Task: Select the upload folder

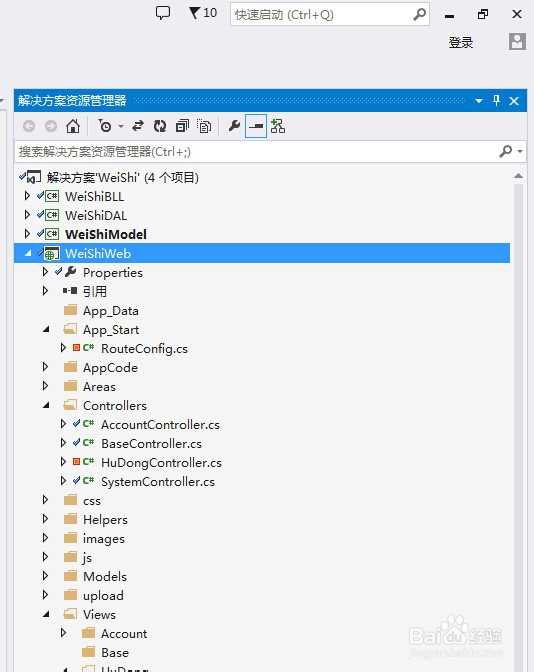Action: pos(103,596)
